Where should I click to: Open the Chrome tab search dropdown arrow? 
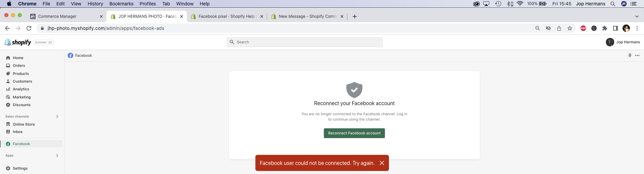click(637, 16)
